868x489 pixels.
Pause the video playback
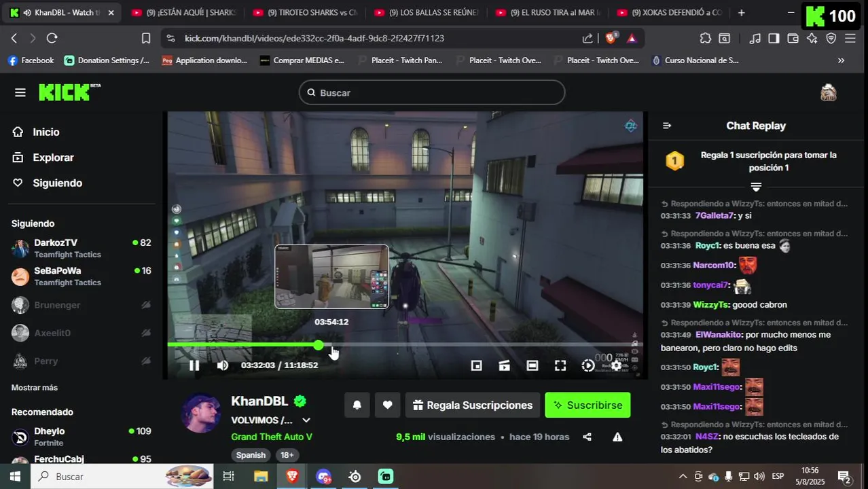coord(194,365)
